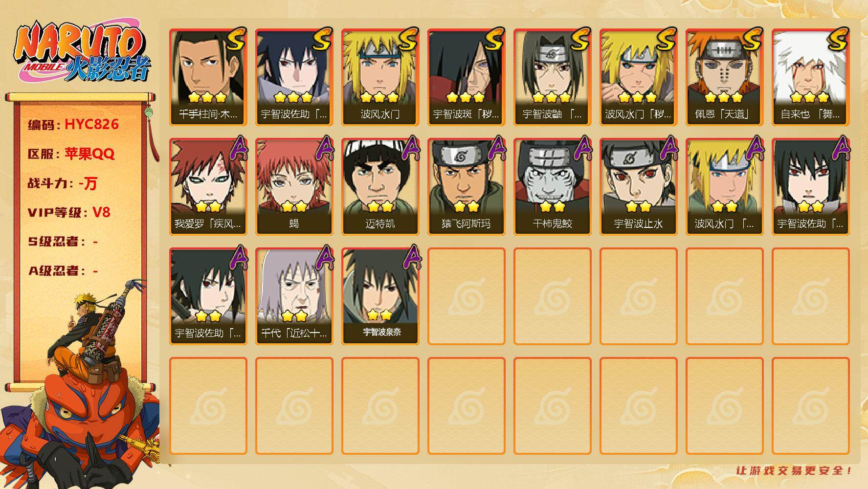Viewport: 868px width, 489px height.
Task: Click the 自来也 white-haired ninja card
Action: (811, 77)
